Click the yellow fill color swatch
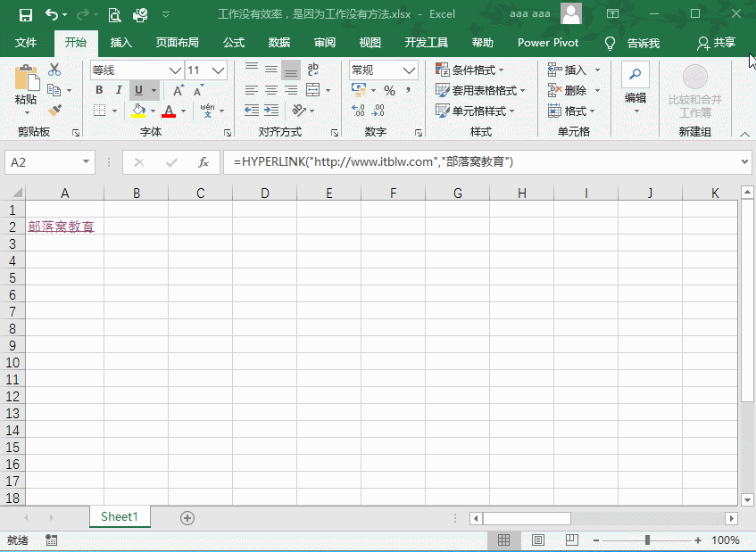756x552 pixels. [137, 111]
